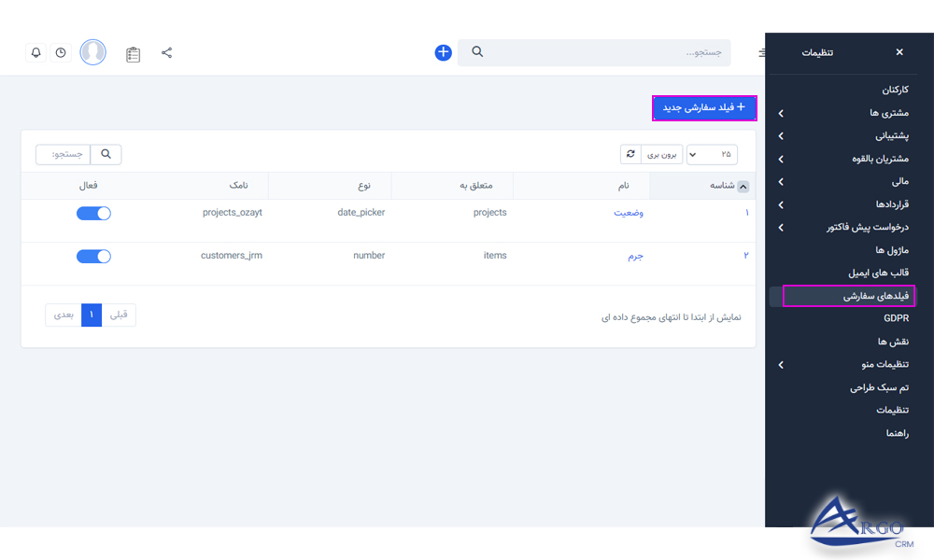Open the clipboard tasks icon in toolbar

133,53
